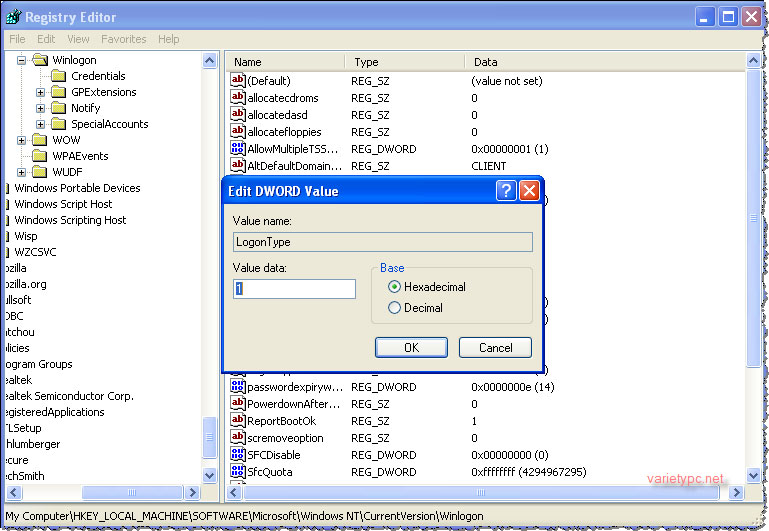The width and height of the screenshot is (769, 531).
Task: Select the AllowMultipleTSS DWORD value icon
Action: tap(237, 149)
